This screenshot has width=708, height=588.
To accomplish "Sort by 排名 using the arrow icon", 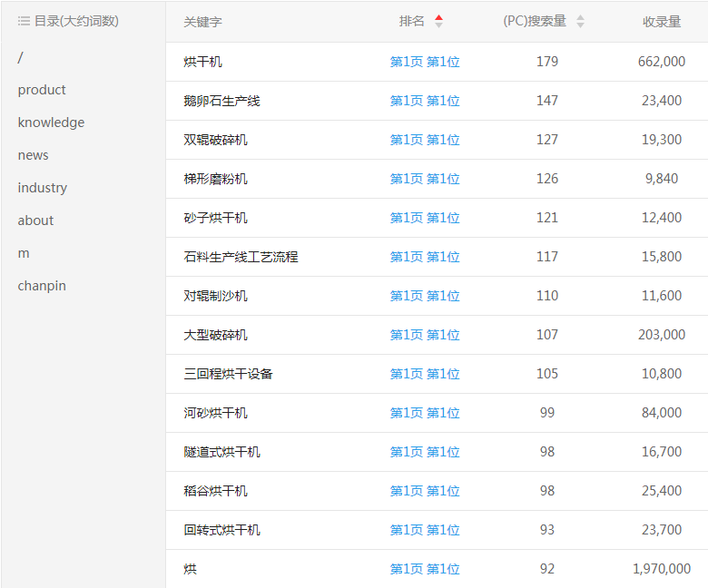I will 439,21.
